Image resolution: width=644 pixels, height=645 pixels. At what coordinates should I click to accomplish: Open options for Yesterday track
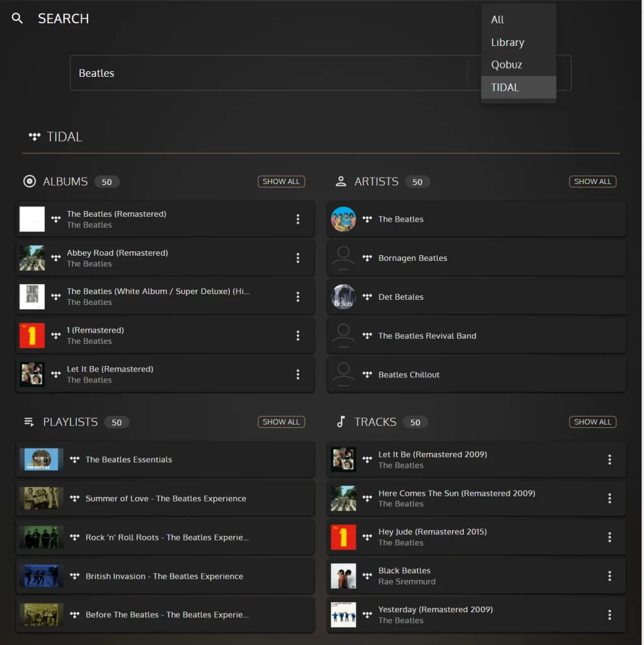coord(609,615)
